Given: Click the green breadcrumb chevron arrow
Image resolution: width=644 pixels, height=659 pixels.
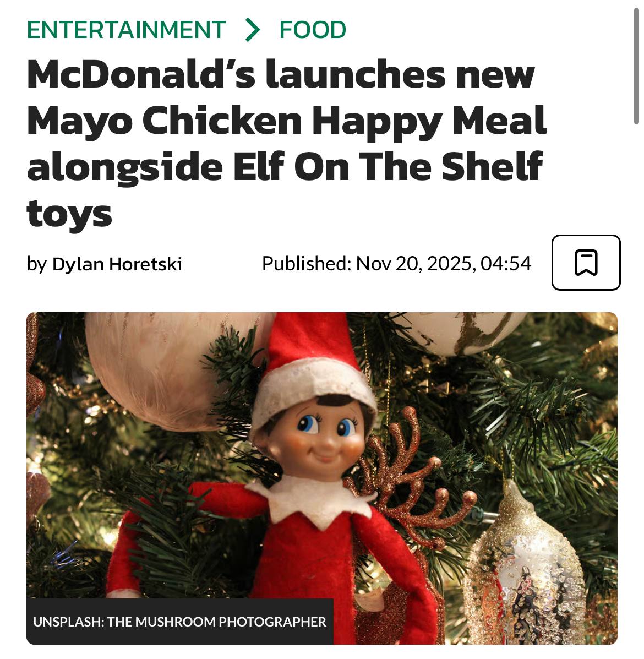Looking at the screenshot, I should pyautogui.click(x=253, y=30).
